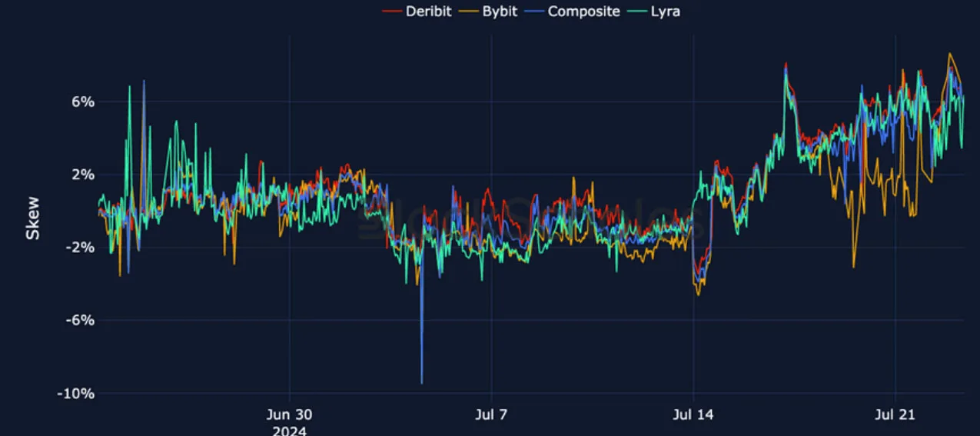Click the -10% y-axis label
This screenshot has width=980, height=436.
click(76, 393)
